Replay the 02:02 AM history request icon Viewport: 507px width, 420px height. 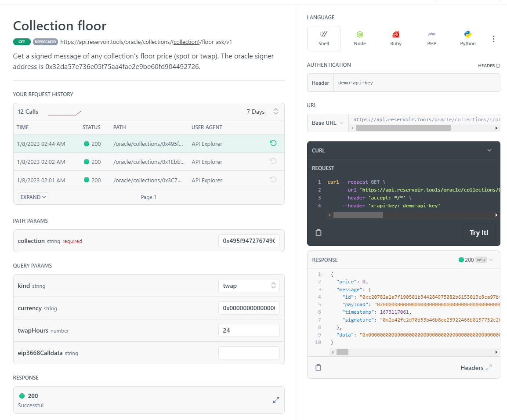pyautogui.click(x=273, y=162)
